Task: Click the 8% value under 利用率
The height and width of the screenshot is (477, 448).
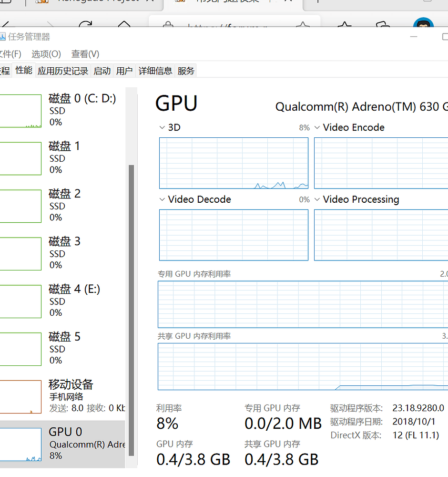Action: pyautogui.click(x=167, y=424)
